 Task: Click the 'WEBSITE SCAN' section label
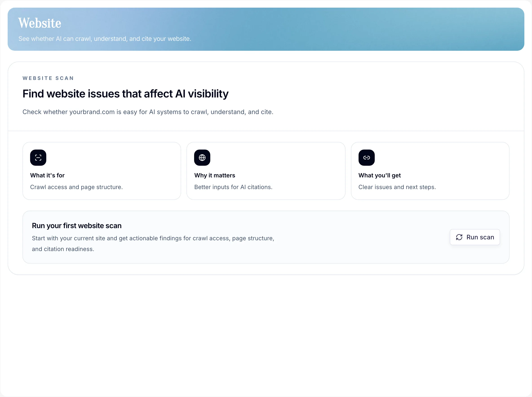point(48,78)
